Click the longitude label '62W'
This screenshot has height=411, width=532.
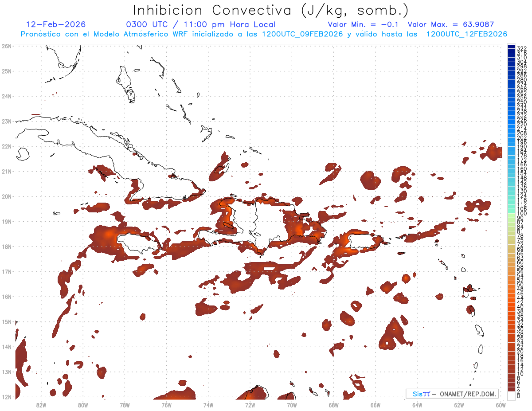click(459, 405)
